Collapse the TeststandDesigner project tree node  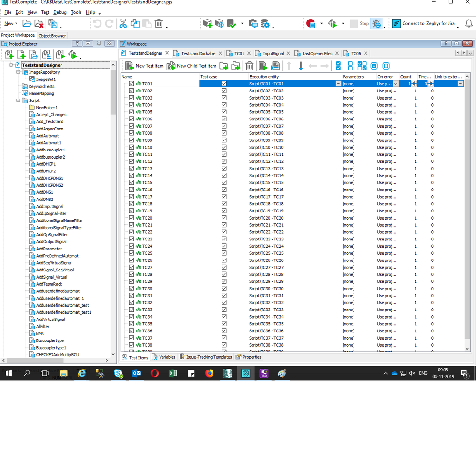click(x=11, y=65)
